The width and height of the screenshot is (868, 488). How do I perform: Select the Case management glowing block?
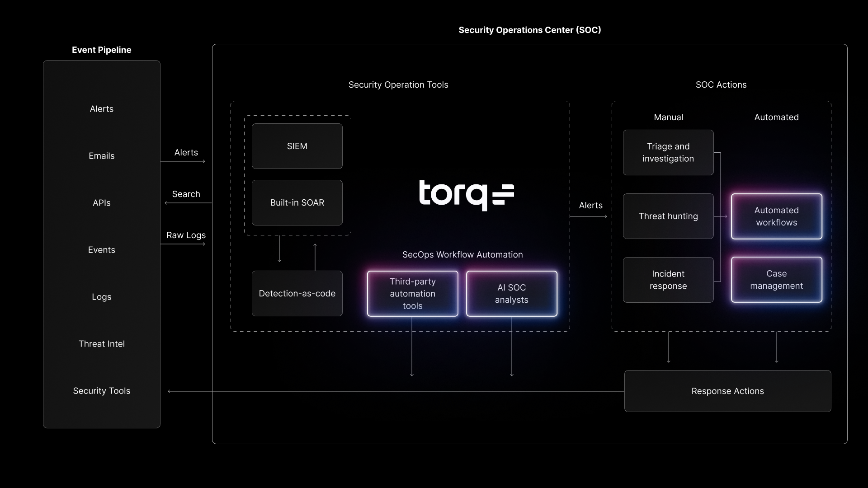776,279
